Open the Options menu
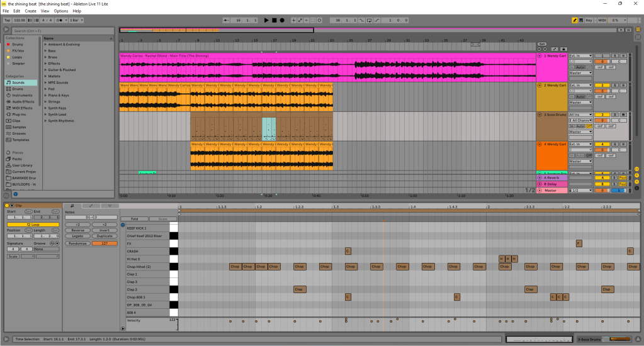The image size is (644, 346). point(61,11)
